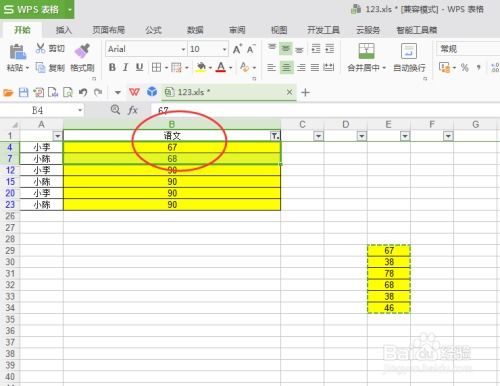Click the Save disk icon
Viewport: 500px width, 386px height.
[23, 92]
